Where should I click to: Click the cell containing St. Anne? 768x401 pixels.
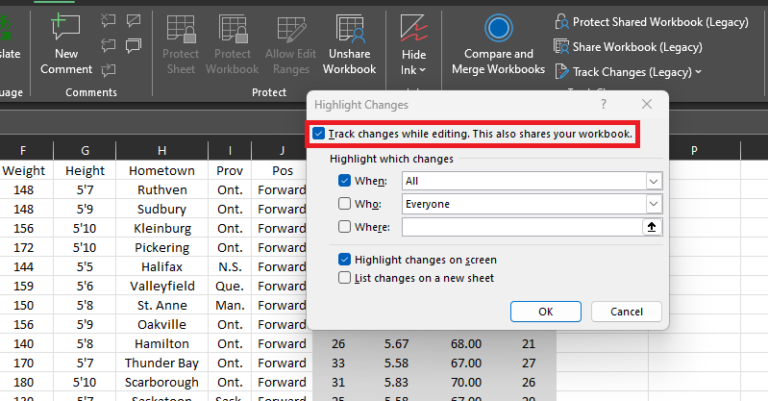point(162,305)
